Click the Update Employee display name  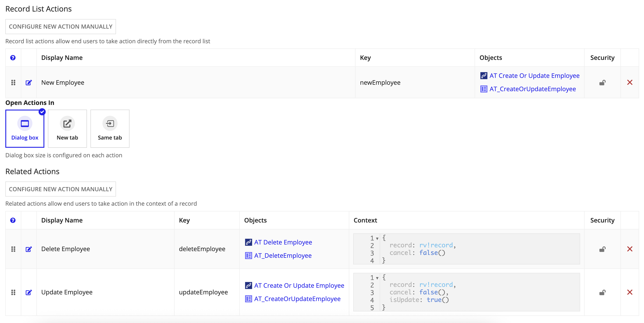(x=67, y=292)
